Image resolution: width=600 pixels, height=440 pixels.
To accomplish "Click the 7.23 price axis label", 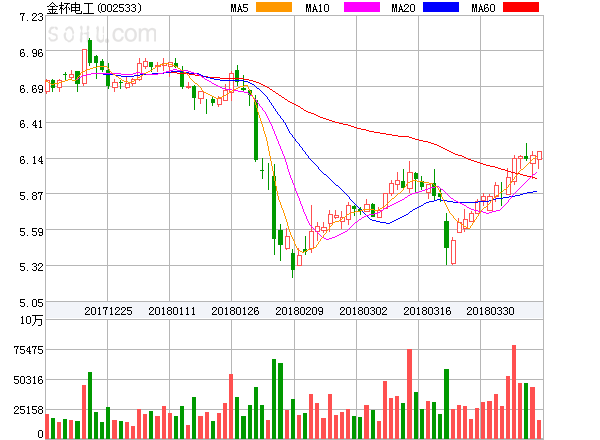I will point(31,17).
